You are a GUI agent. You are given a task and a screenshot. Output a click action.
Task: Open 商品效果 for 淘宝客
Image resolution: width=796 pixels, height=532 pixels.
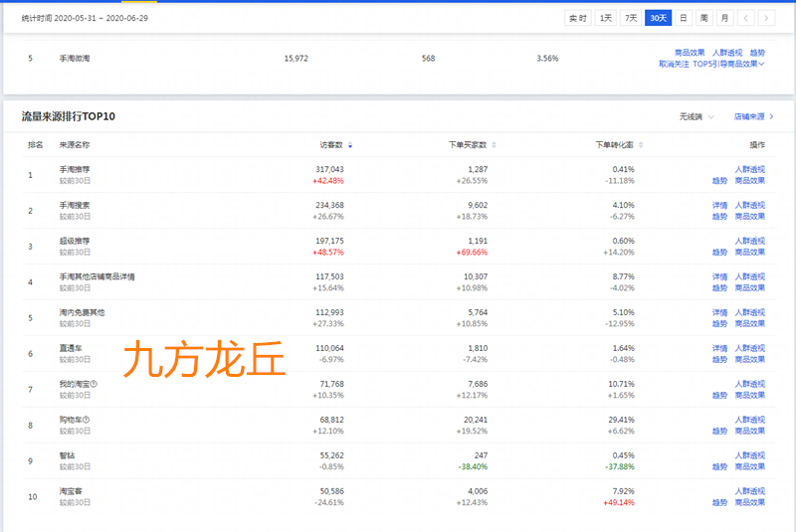pos(750,502)
